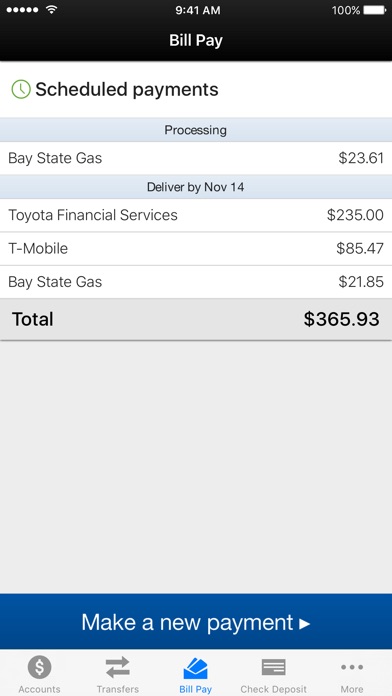Select the Bay State Gas $21.85 payment

[196, 282]
